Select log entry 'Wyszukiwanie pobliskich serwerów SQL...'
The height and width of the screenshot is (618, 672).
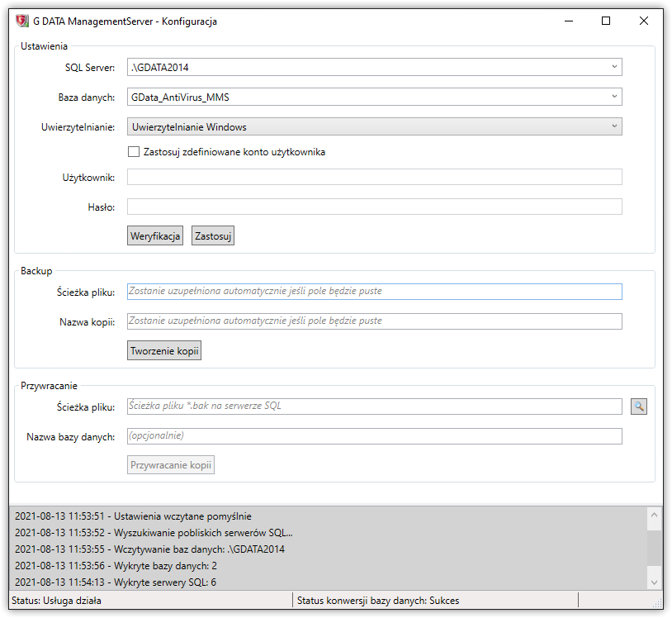154,533
